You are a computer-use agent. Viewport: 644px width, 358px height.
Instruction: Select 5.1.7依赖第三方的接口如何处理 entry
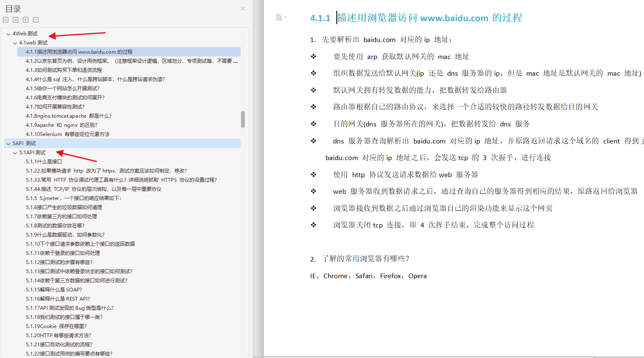(61, 216)
